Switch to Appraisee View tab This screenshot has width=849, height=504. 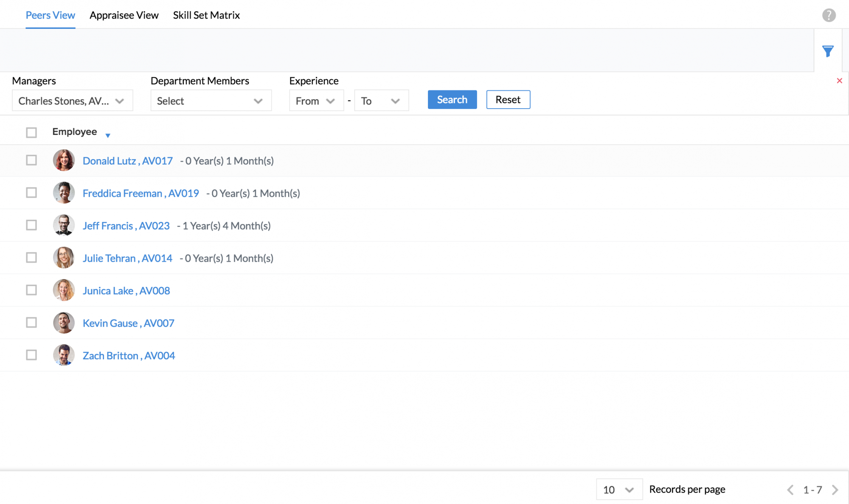click(124, 15)
